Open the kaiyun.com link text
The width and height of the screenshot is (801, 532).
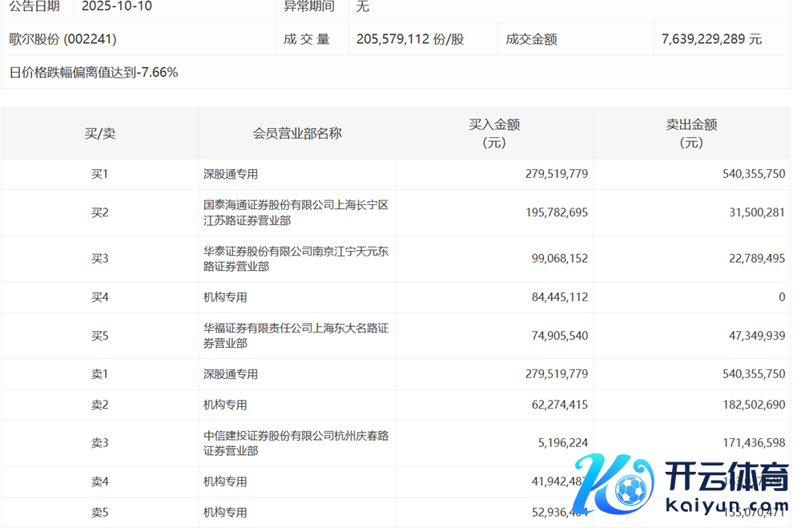pyautogui.click(x=721, y=507)
